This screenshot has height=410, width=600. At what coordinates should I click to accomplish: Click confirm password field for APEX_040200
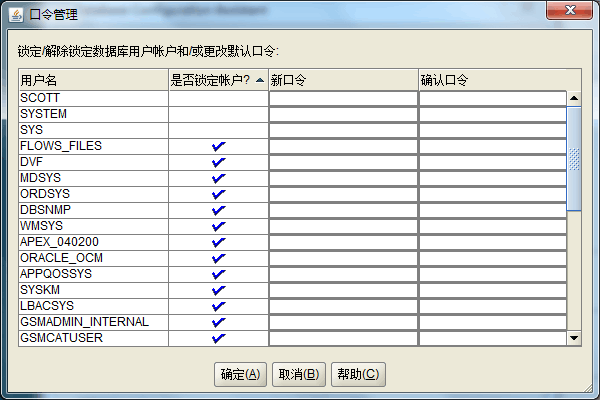493,242
